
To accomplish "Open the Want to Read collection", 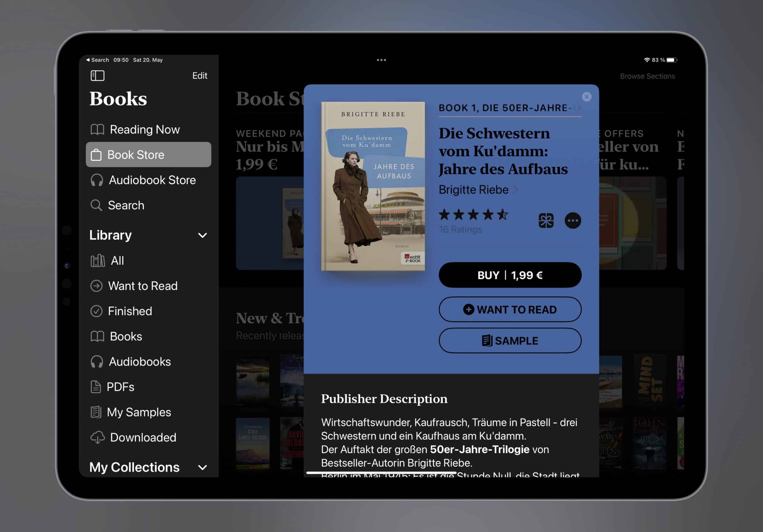I will click(148, 286).
